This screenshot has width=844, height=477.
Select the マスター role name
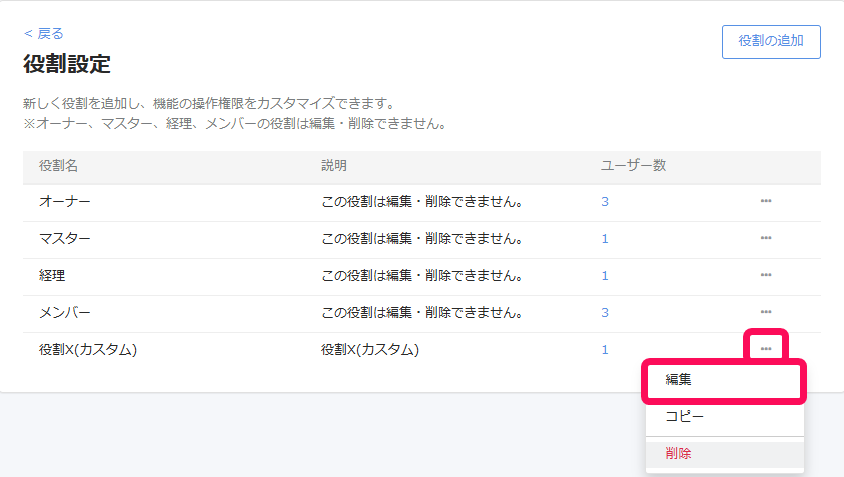coord(65,238)
